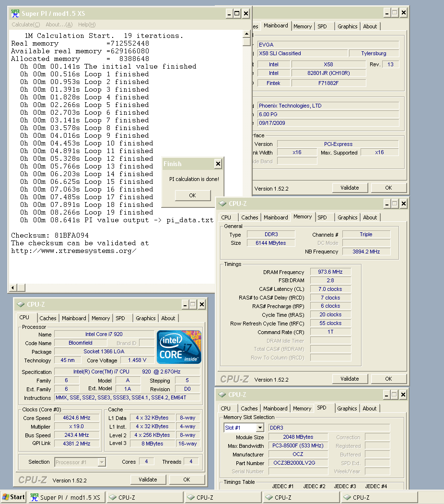Open the Calculate menu in Super PI
444x504 pixels.
click(26, 24)
